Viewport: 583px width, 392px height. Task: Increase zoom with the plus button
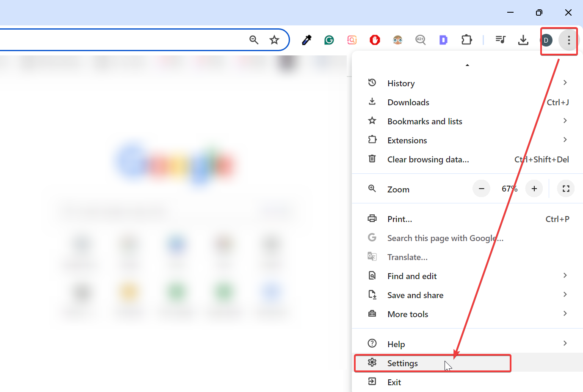point(534,189)
